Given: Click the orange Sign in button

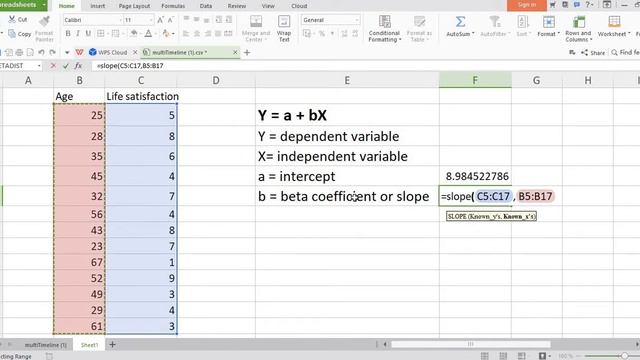Looking at the screenshot, I should (527, 5).
